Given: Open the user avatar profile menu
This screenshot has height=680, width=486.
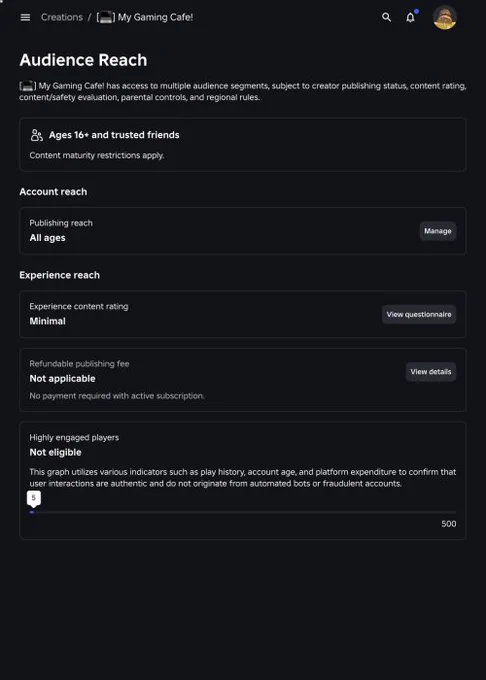Looking at the screenshot, I should (x=444, y=17).
